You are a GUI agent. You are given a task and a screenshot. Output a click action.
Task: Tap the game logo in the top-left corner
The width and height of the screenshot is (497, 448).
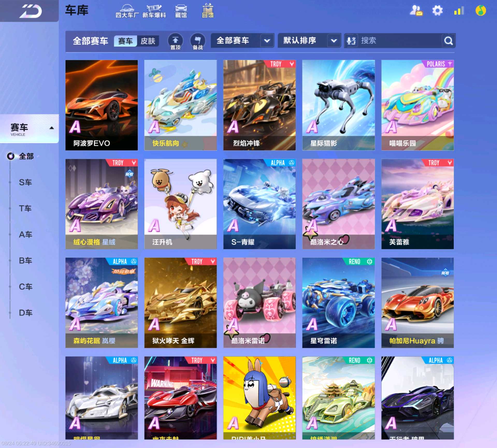tap(31, 11)
